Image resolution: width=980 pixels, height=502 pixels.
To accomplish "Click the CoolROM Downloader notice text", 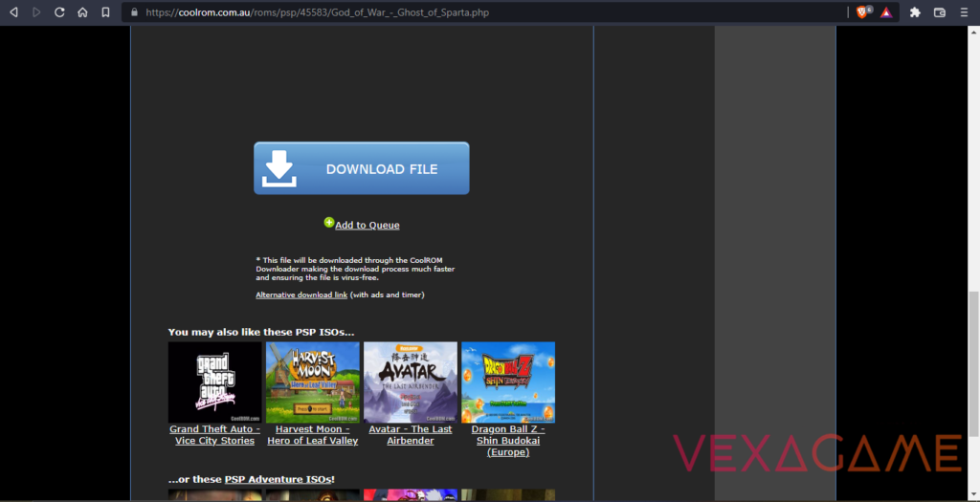I will tap(355, 269).
